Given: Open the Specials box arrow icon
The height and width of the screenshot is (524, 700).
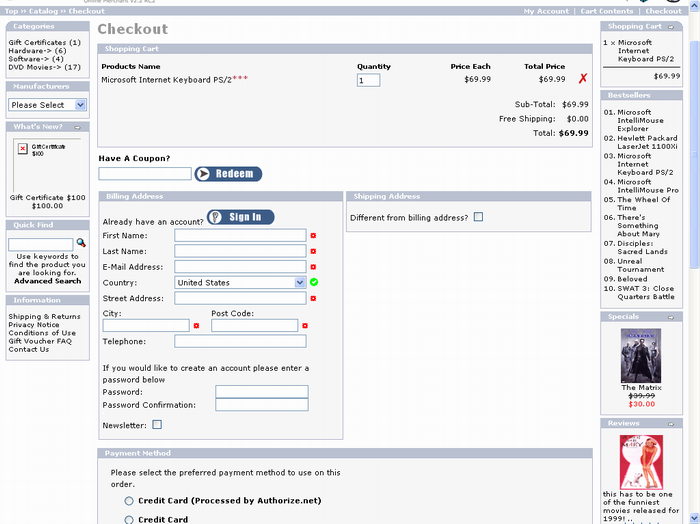Looking at the screenshot, I should click(671, 317).
